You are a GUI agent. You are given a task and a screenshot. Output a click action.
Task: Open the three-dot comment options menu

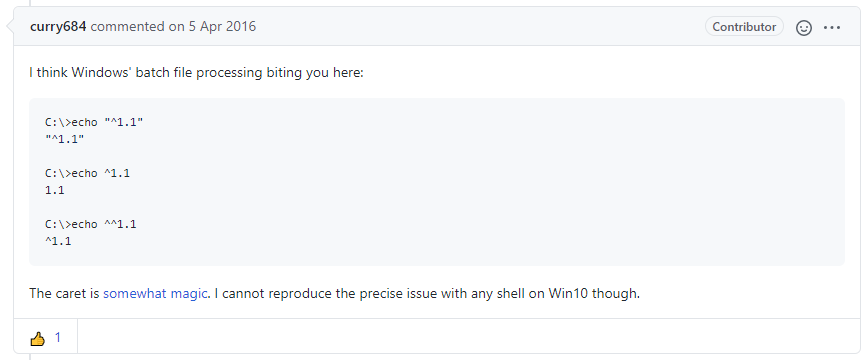[x=832, y=27]
